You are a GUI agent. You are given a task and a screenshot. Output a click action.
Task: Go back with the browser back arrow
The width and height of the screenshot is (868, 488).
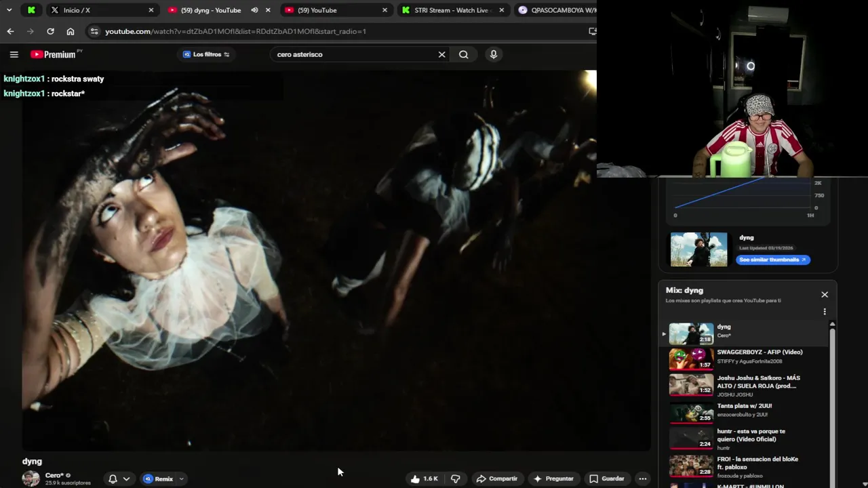10,31
